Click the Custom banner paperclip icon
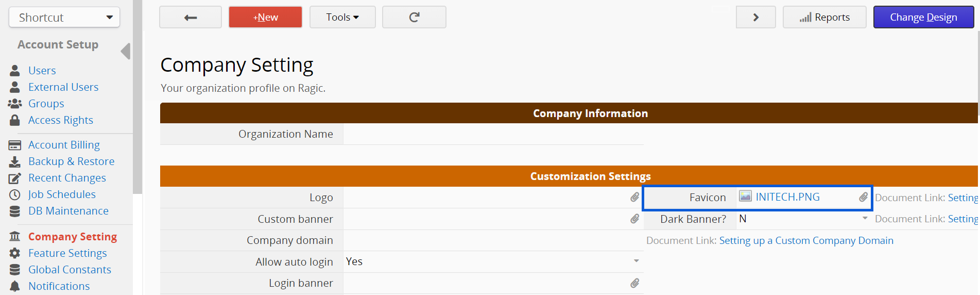The width and height of the screenshot is (980, 295). 634,219
